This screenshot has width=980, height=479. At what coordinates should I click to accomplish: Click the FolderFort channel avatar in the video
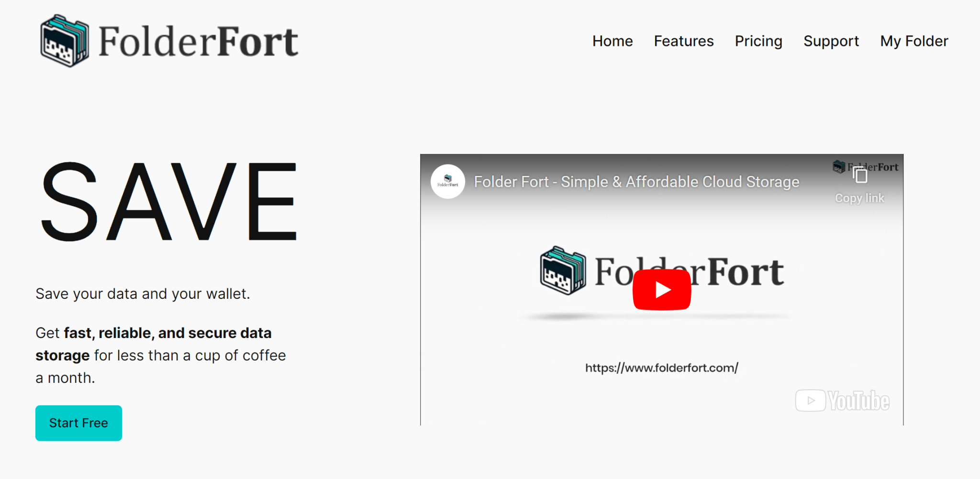pyautogui.click(x=448, y=182)
